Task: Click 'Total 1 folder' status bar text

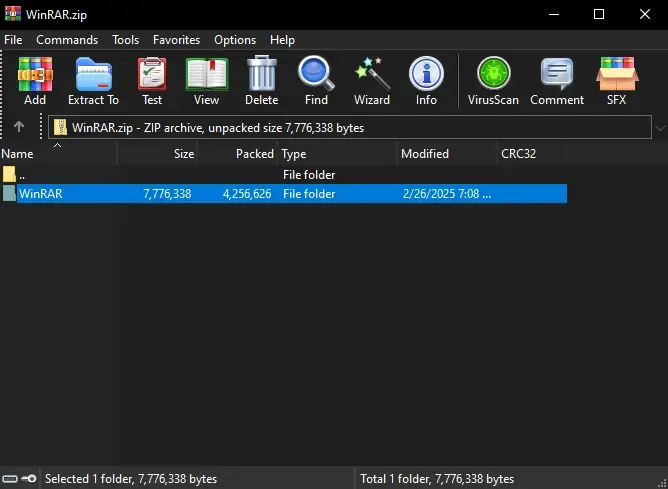Action: tap(437, 479)
